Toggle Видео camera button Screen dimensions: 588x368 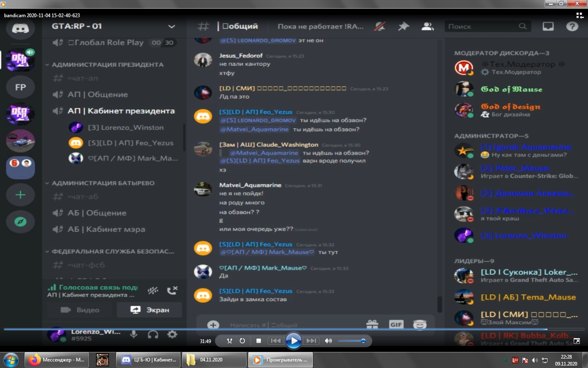click(x=79, y=310)
